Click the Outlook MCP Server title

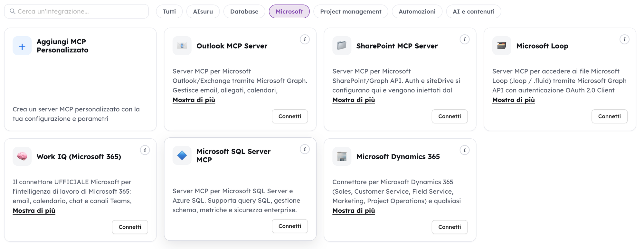pyautogui.click(x=232, y=46)
